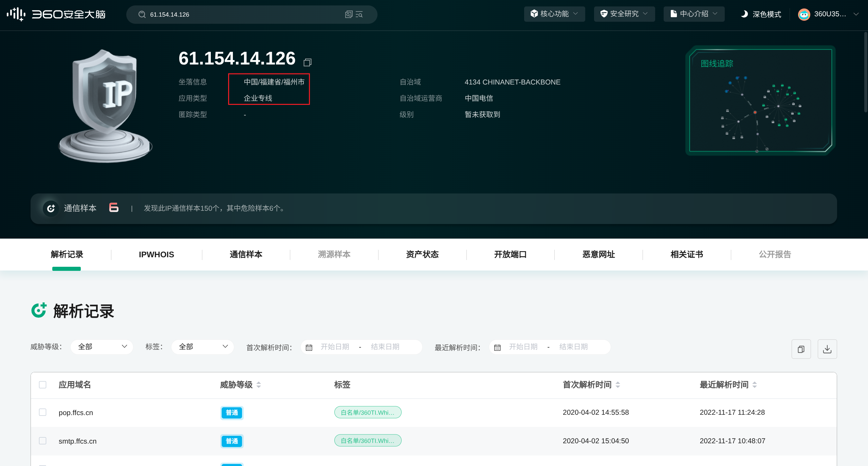Open the 标签 filter dropdown

pos(203,347)
